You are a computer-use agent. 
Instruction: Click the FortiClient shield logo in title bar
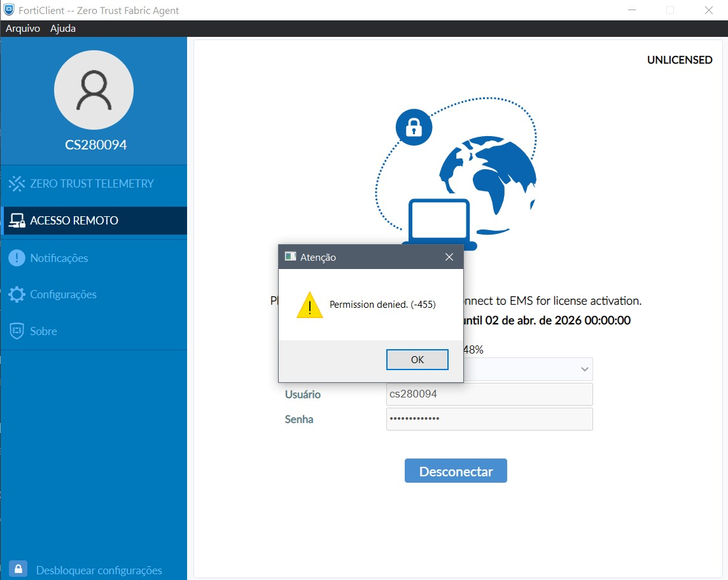tap(9, 10)
